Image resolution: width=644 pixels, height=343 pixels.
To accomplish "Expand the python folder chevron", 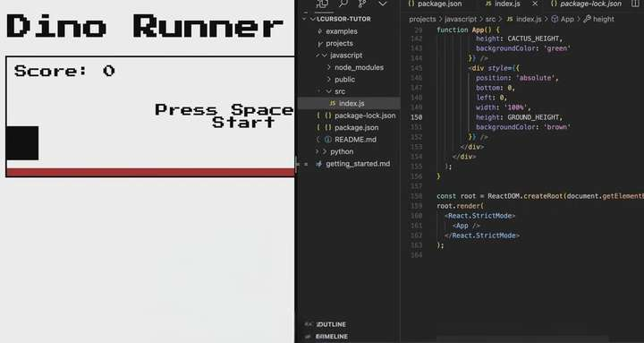I will 325,151.
